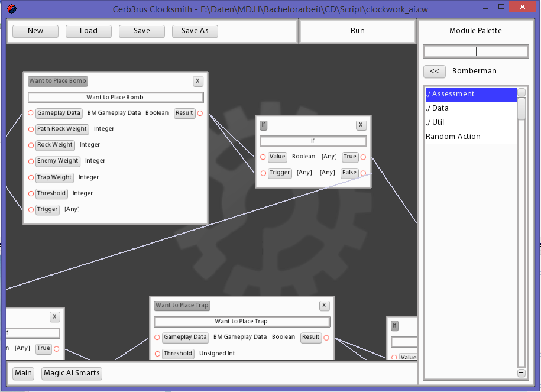Close the Want to Place Bomb module

click(x=197, y=81)
